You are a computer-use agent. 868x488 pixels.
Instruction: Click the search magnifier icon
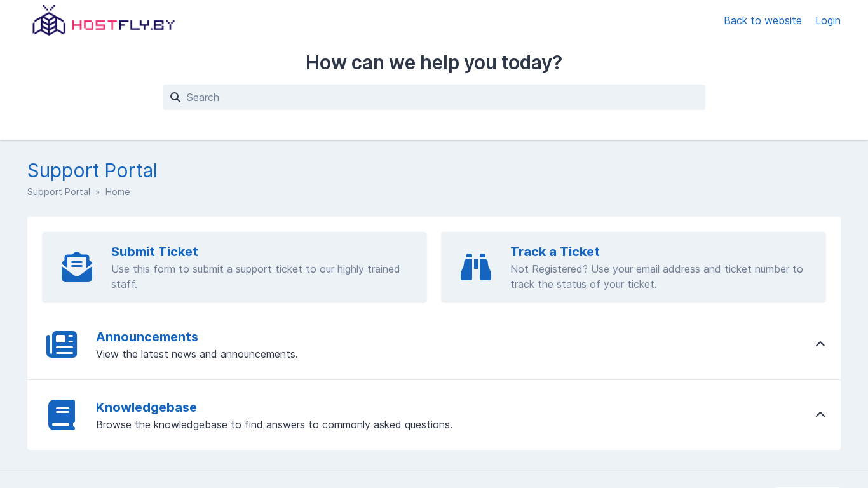[175, 97]
